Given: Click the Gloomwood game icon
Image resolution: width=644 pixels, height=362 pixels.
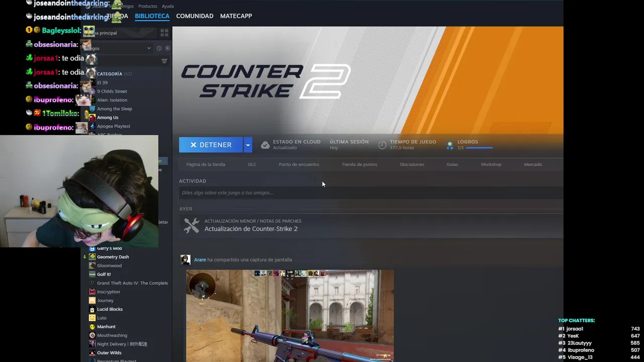Looking at the screenshot, I should point(92,265).
